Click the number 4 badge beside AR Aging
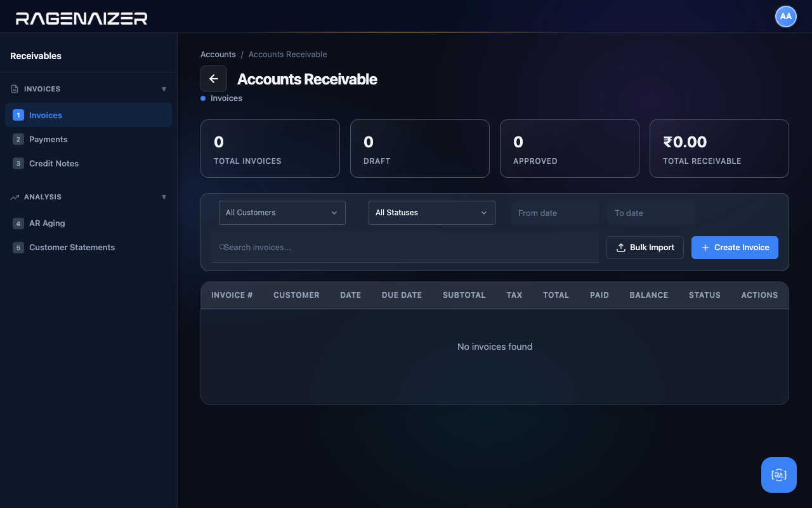Screen dimensions: 812x508 point(18,223)
